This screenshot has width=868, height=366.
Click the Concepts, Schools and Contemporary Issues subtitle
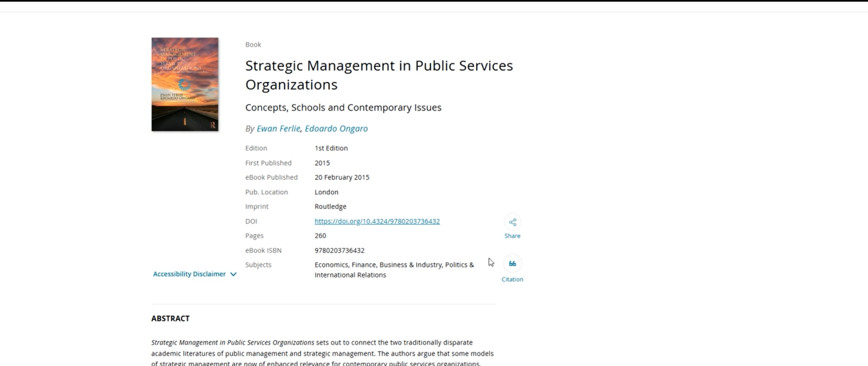point(343,107)
